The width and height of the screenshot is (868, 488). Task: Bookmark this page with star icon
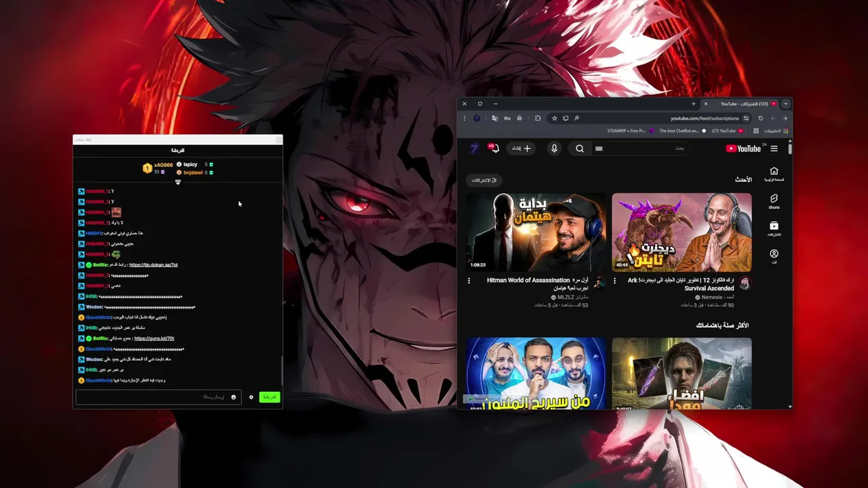tap(555, 118)
